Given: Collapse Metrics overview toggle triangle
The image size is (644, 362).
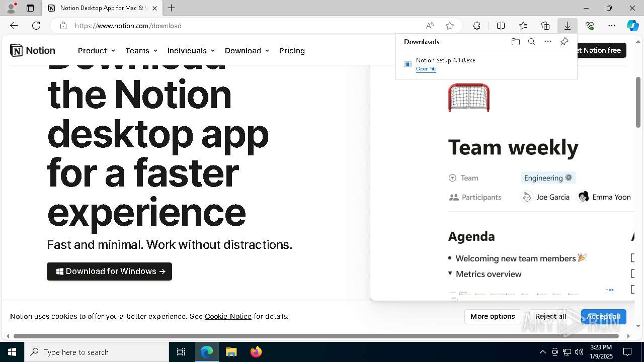Looking at the screenshot, I should coord(450,274).
